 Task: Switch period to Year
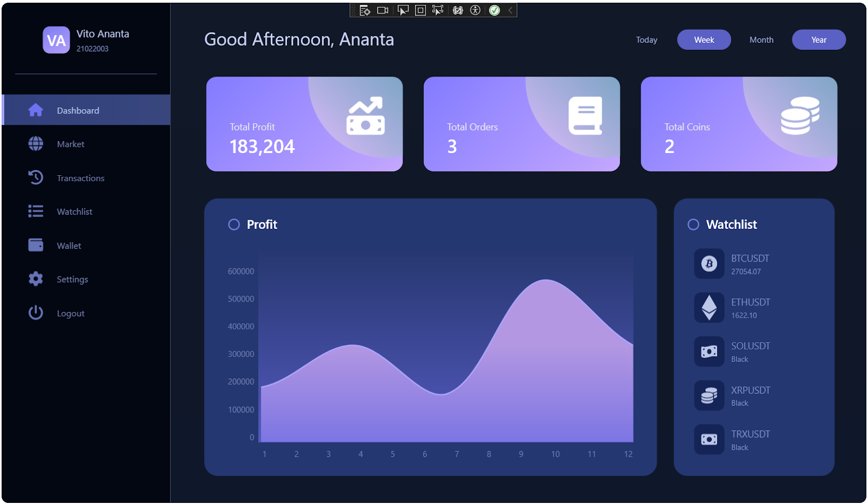pyautogui.click(x=819, y=40)
